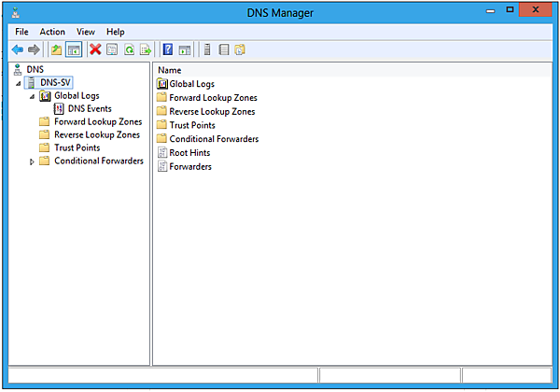
Task: Click the New Zone folders icon in toolbar
Action: (x=240, y=49)
